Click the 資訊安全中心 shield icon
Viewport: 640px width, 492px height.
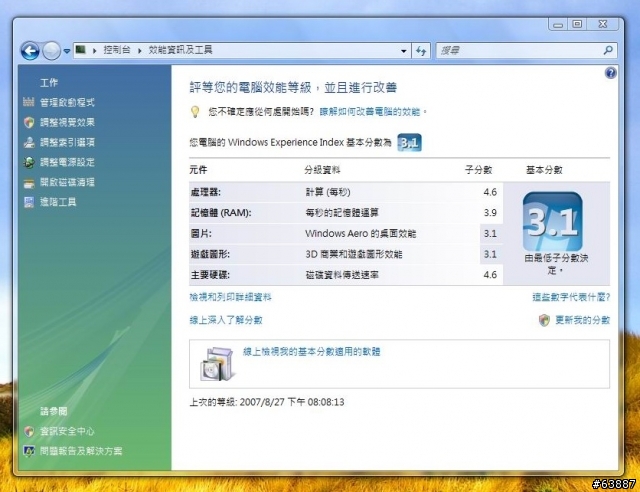click(x=29, y=431)
